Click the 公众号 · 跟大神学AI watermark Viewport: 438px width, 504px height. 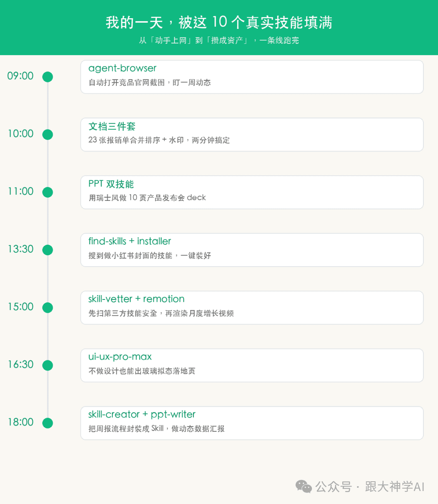pos(370,486)
